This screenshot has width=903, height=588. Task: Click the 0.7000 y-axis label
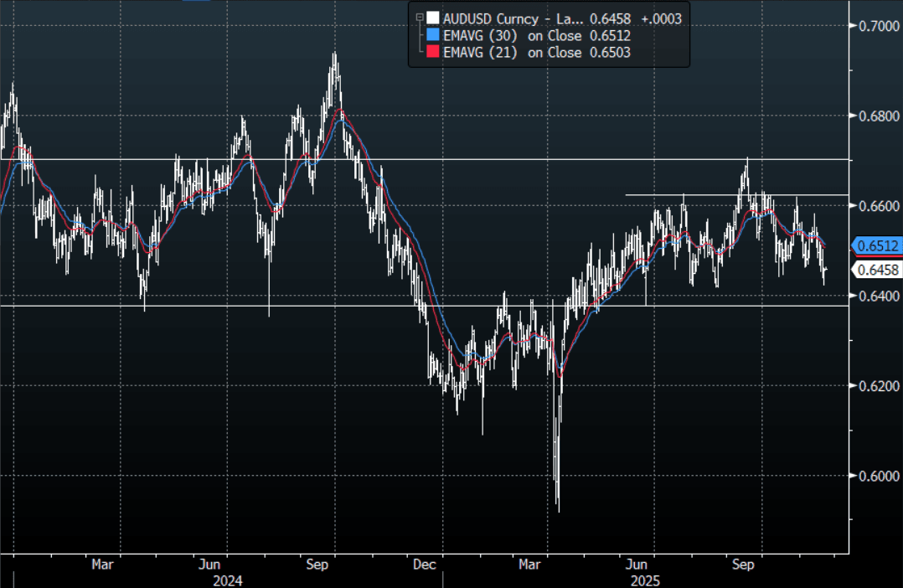click(x=877, y=26)
